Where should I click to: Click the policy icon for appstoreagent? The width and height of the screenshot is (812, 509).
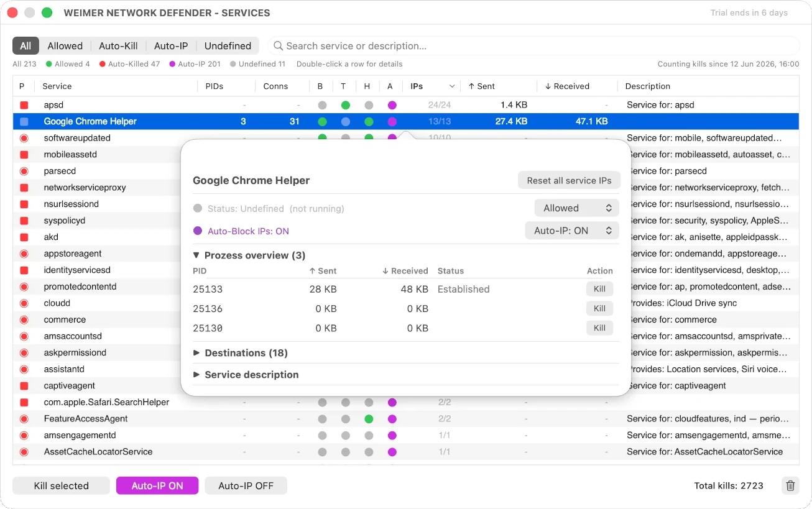point(24,254)
